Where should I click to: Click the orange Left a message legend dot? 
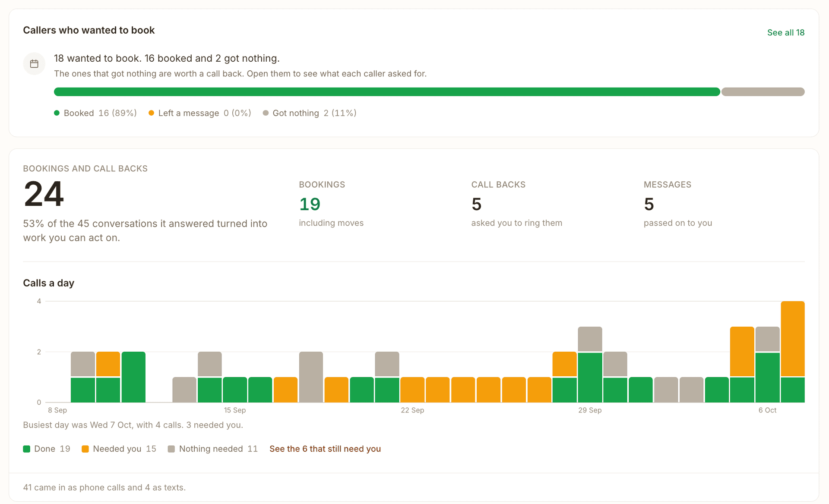click(151, 113)
